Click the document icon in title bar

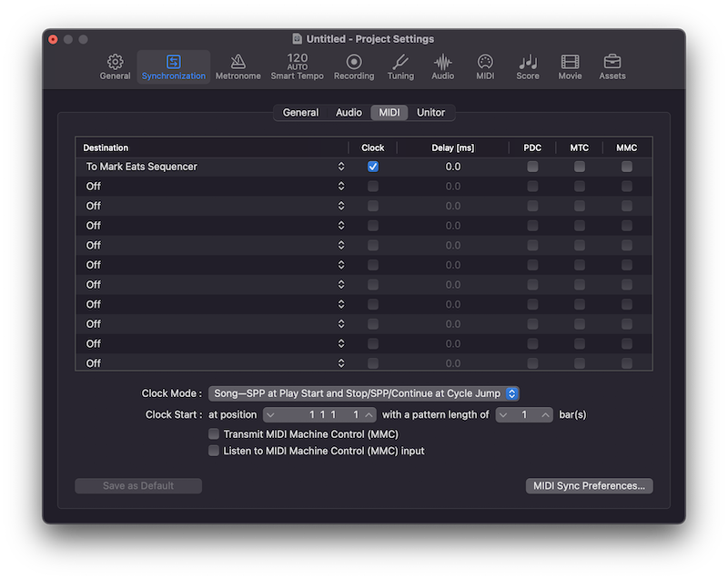[298, 38]
